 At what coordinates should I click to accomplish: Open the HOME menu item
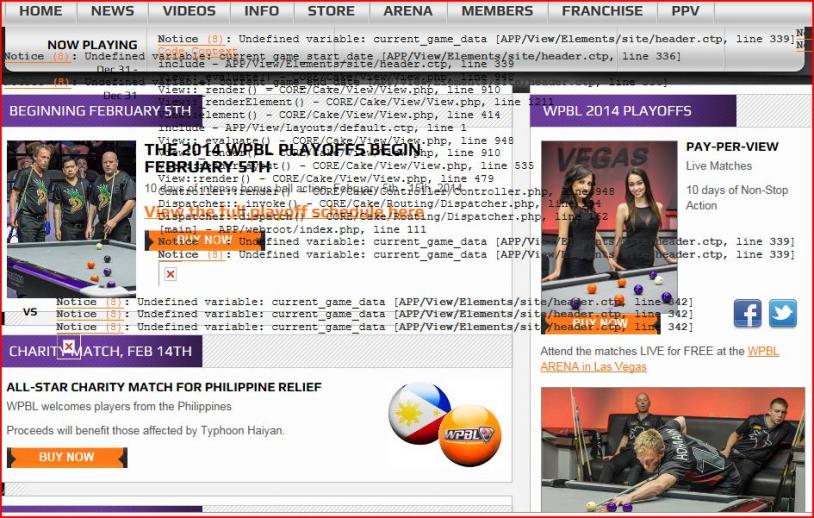(40, 11)
